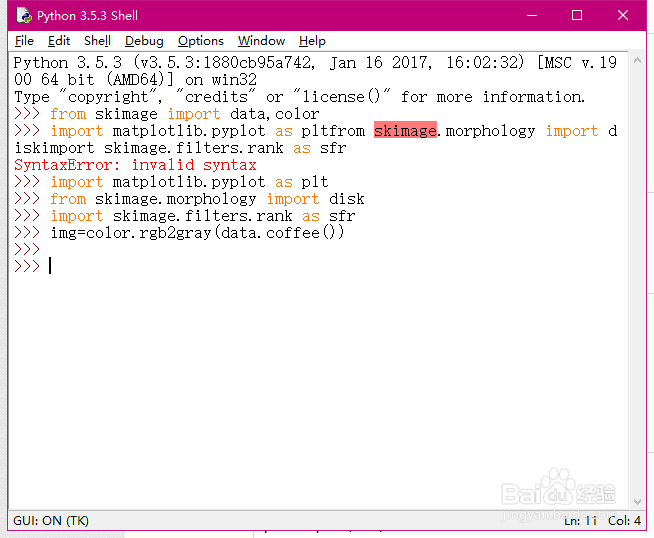Maximize the Python Shell window
Screen dimensions: 654x538
[x=577, y=15]
